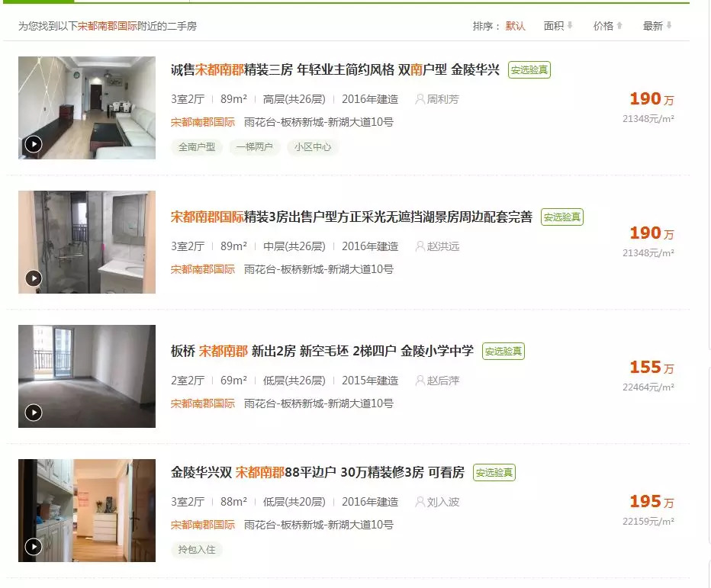This screenshot has width=711, height=588.
Task: Play video on first listing thumbnail
Action: tap(33, 144)
